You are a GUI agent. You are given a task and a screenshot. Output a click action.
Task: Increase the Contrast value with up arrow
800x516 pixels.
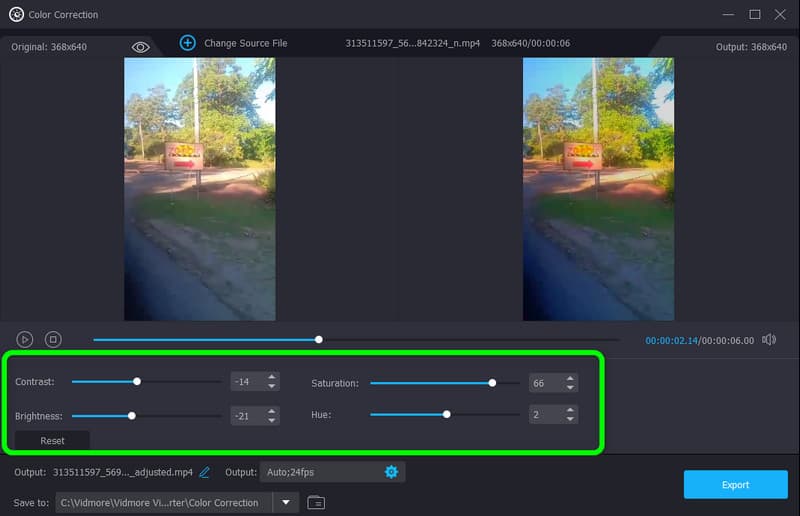point(271,377)
